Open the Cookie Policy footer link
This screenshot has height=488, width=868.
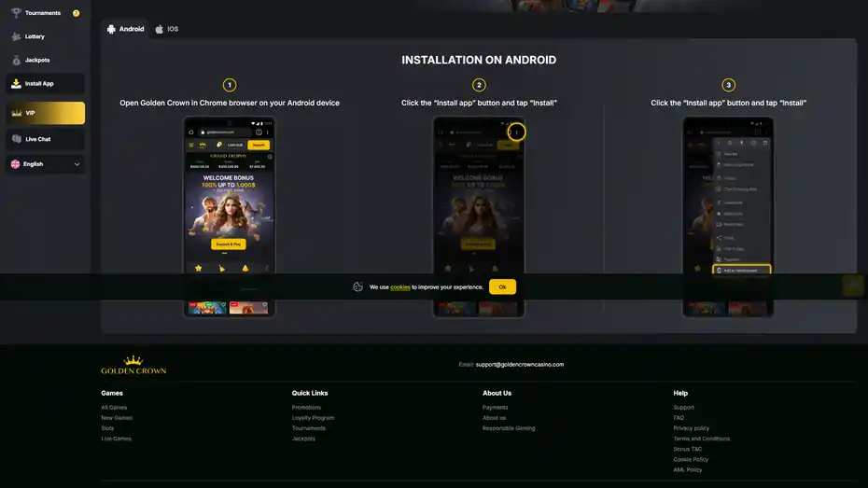coord(691,459)
